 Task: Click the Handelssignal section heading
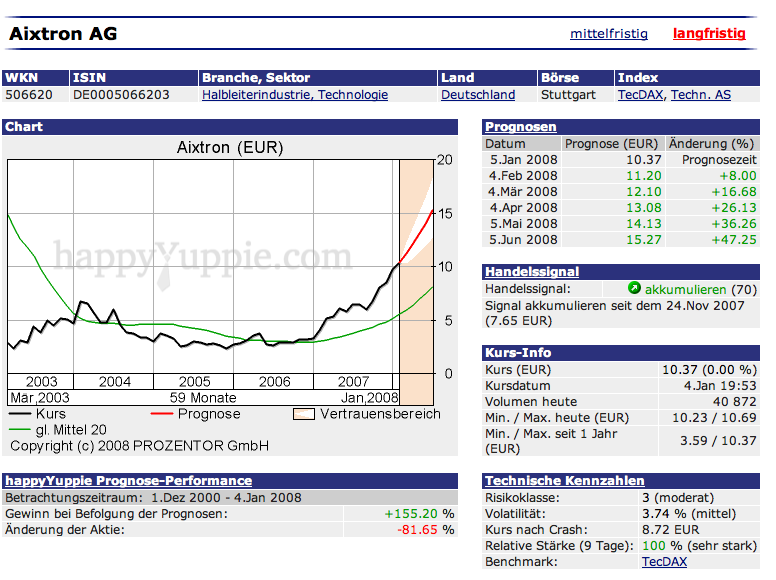pyautogui.click(x=532, y=271)
